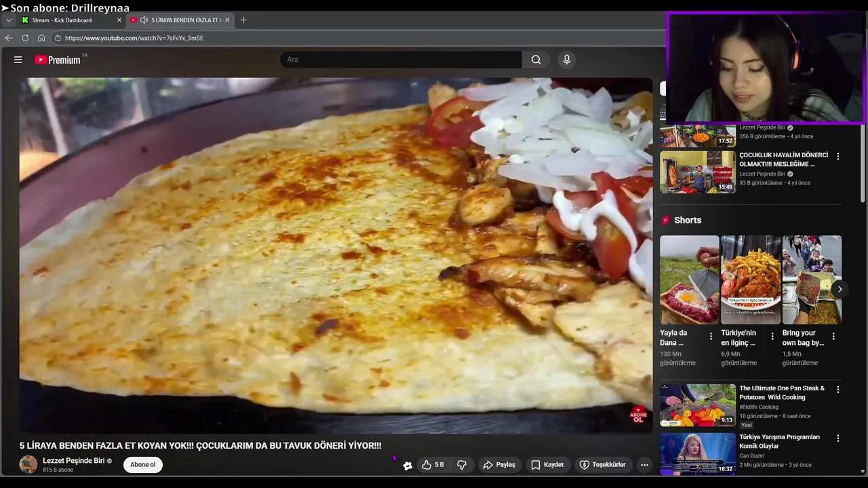Open ÇOCUKLUK HAYALİM DÖNERCİ OLMAKTI title
The image size is (868, 488).
[783, 160]
